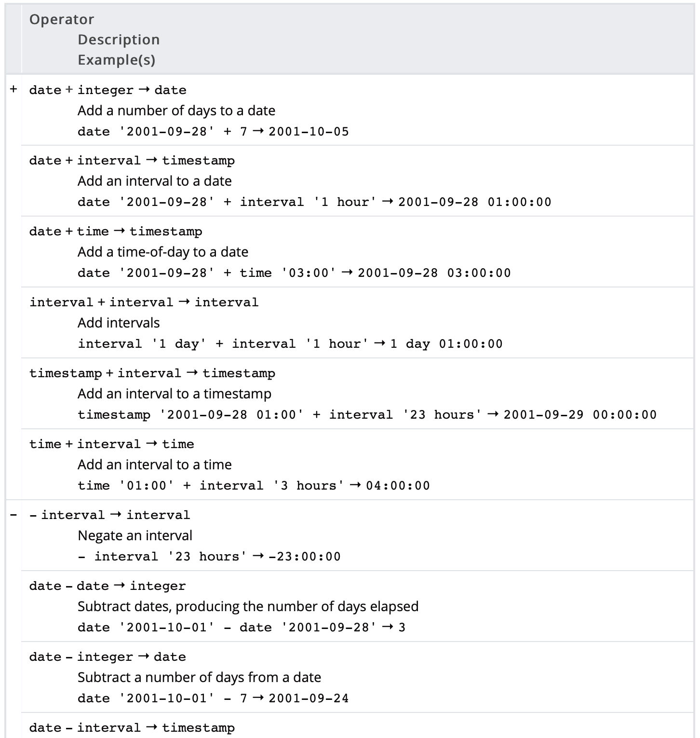Click the 'Negate an interval' description
The image size is (700, 738).
[x=135, y=535]
